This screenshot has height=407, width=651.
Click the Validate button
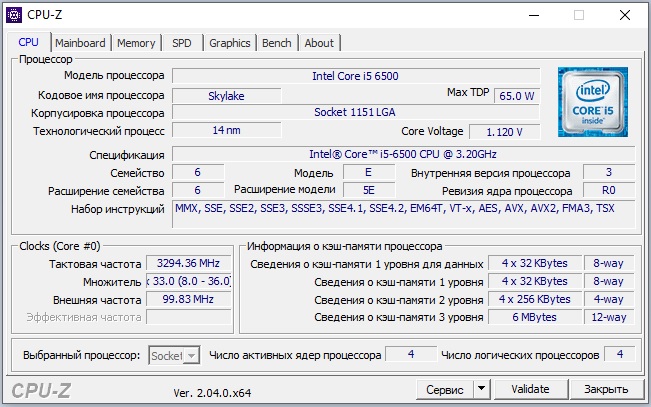click(x=530, y=389)
